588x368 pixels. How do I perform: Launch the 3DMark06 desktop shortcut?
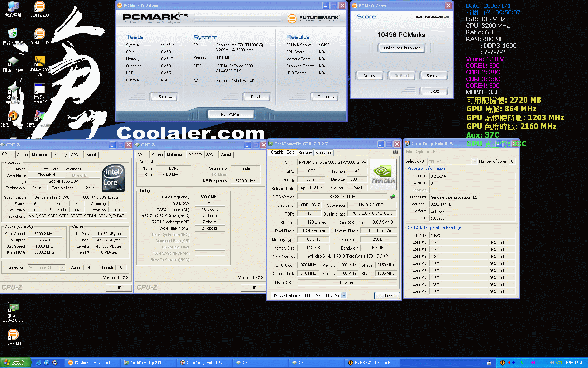[x=13, y=337]
